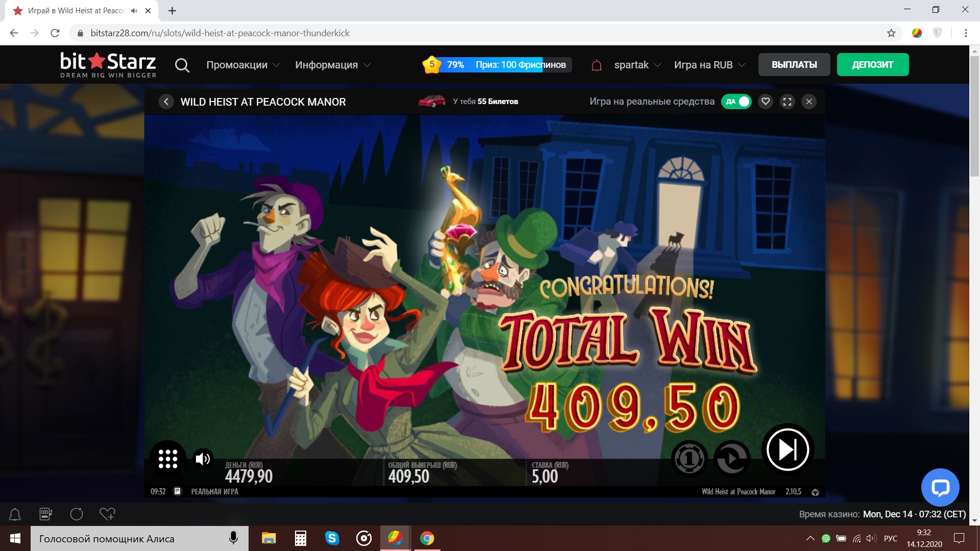Bookmark this page with star

point(891,33)
